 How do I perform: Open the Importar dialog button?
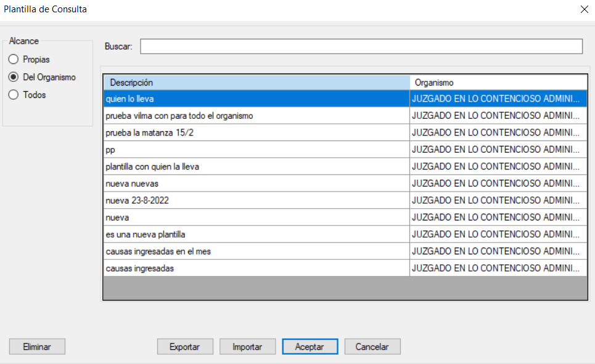pyautogui.click(x=247, y=347)
